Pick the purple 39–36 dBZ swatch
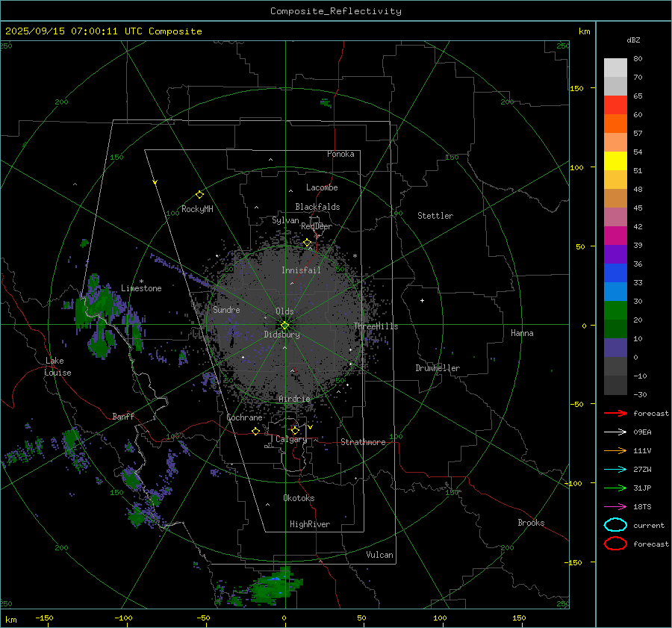Screen dimensions: 672x628 click(615, 255)
